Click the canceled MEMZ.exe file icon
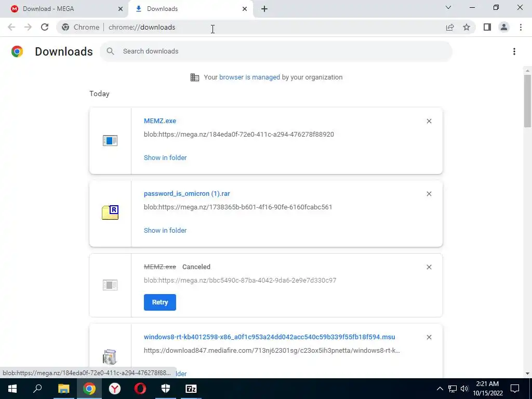Image resolution: width=532 pixels, height=399 pixels. [x=110, y=285]
